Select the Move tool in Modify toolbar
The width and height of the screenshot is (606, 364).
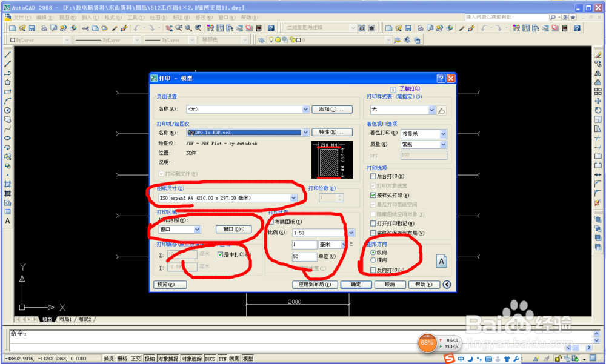coord(598,101)
